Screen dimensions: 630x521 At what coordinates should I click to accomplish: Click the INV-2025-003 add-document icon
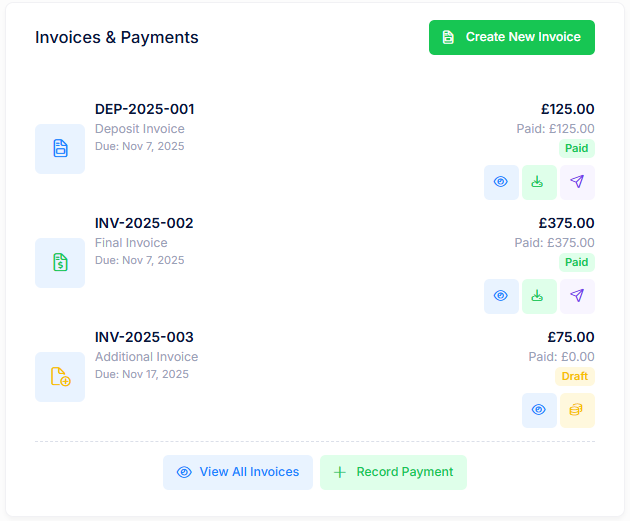60,377
